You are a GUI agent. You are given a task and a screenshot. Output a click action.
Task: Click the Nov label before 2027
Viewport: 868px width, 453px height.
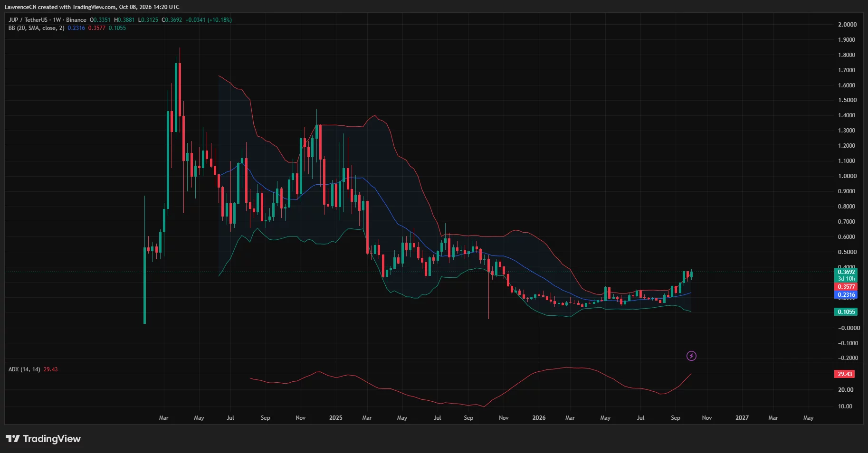click(x=707, y=418)
